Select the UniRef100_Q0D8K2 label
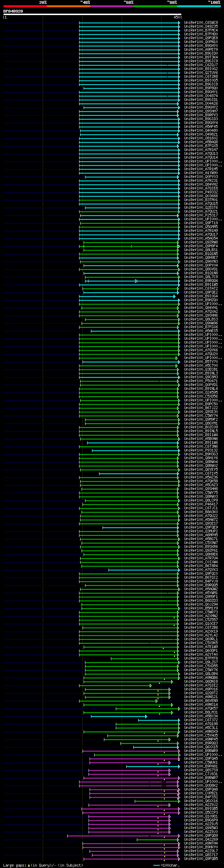This screenshot has width=224, height=868. click(x=201, y=785)
